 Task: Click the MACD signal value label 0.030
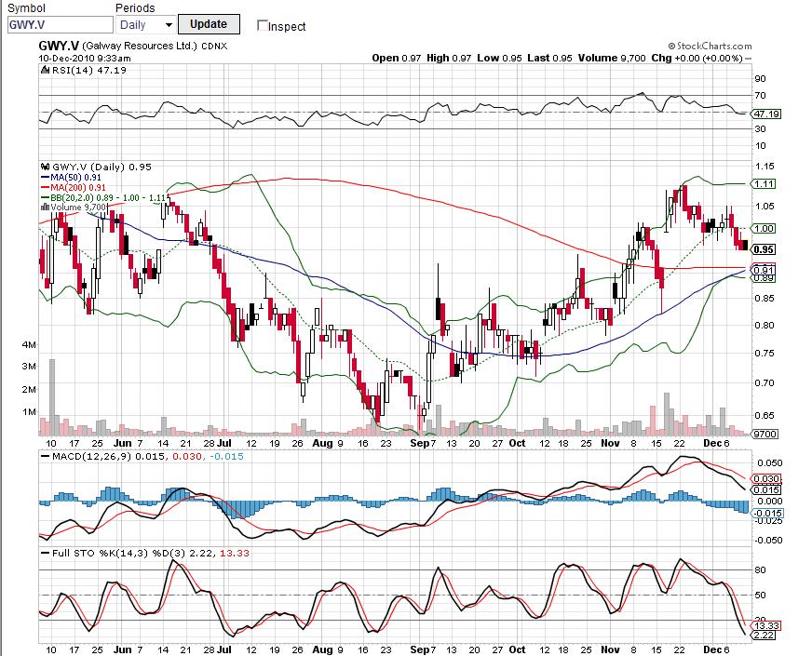[767, 479]
